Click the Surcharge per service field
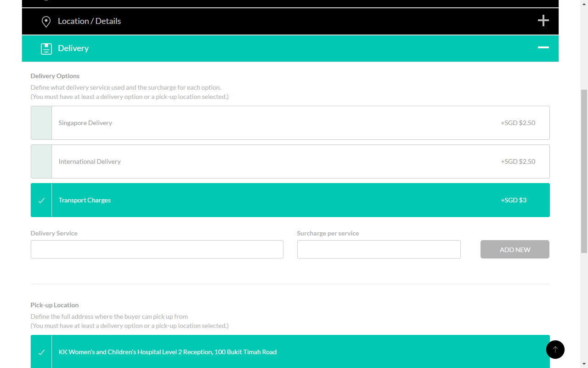Screen dimensions: 588x368 point(379,249)
